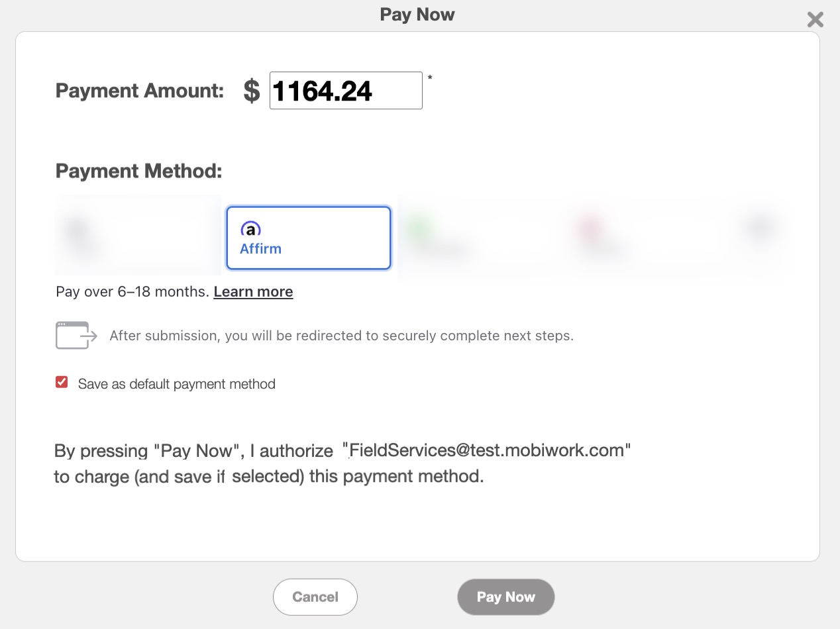Submit payment with the Pay Now button

coord(505,597)
